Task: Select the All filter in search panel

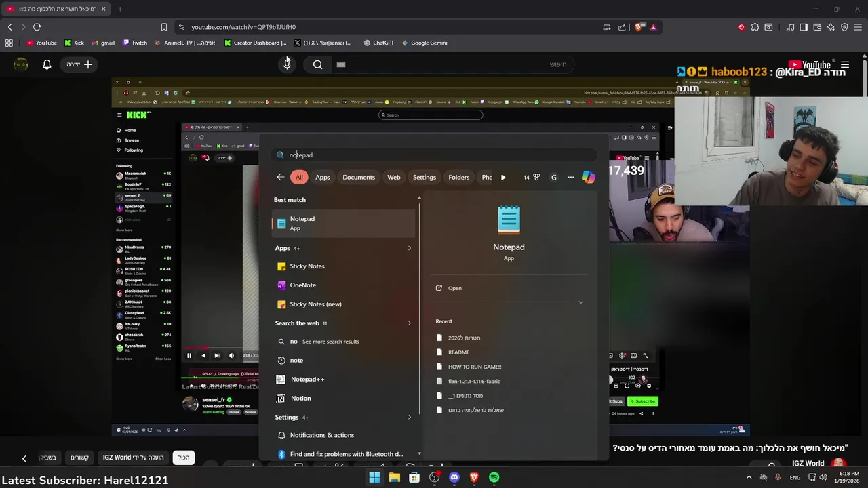Action: click(299, 177)
